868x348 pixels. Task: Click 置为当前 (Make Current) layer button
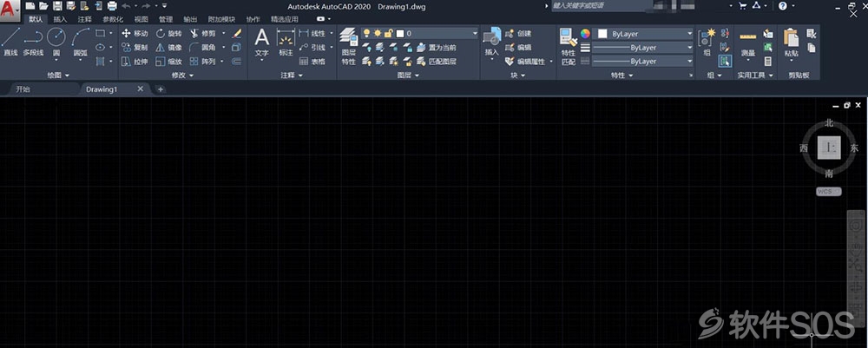(x=437, y=48)
